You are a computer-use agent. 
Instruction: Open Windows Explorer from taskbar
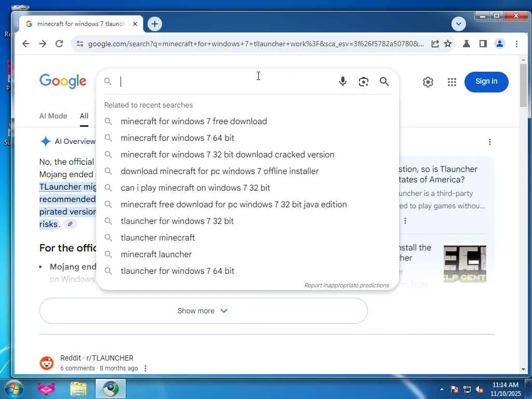tap(78, 389)
